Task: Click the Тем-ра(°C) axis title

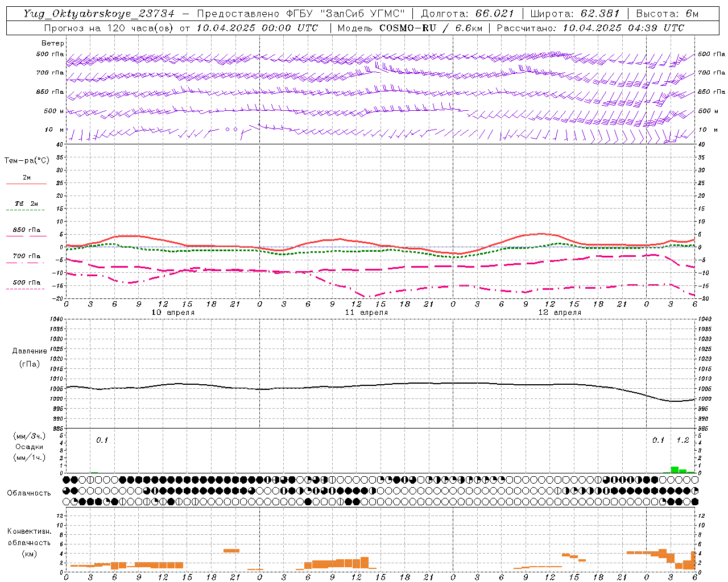Action: pyautogui.click(x=27, y=161)
